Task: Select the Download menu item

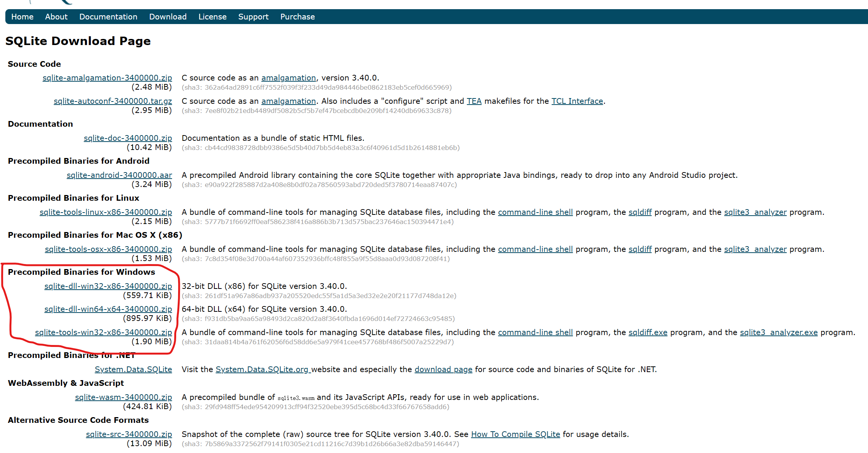Action: click(168, 17)
